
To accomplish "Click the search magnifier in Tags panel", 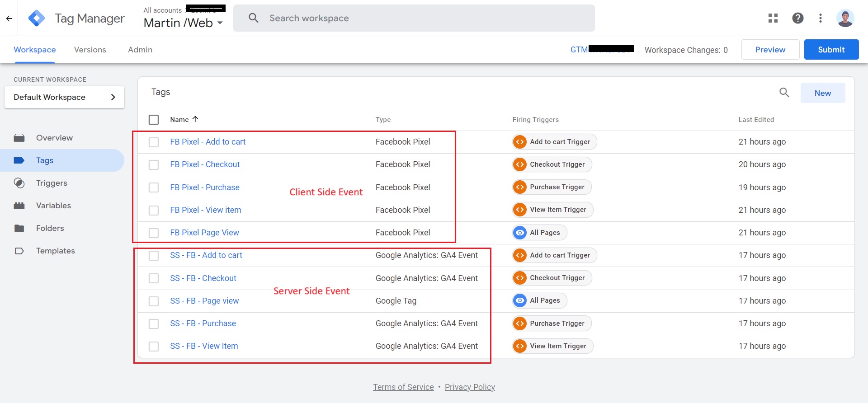I will (x=784, y=93).
